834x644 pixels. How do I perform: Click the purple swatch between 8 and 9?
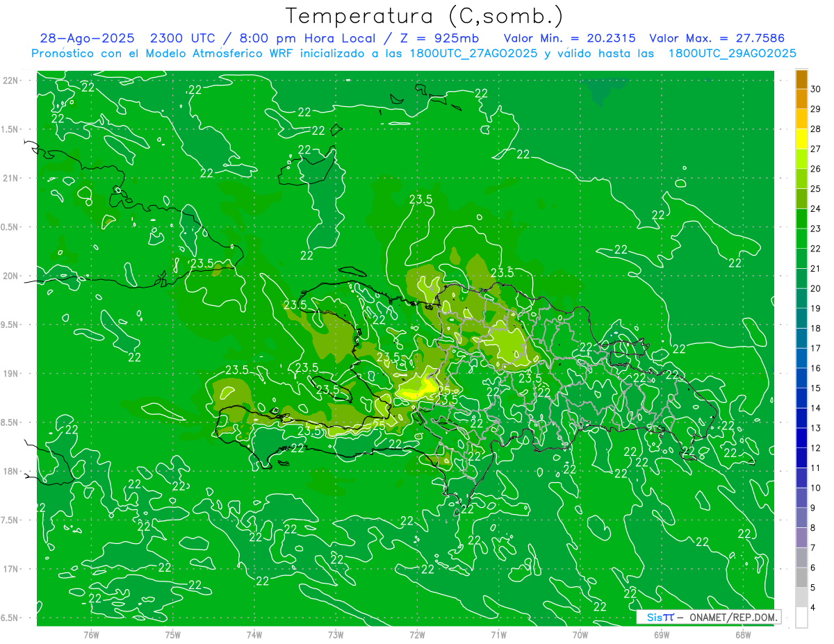point(801,518)
